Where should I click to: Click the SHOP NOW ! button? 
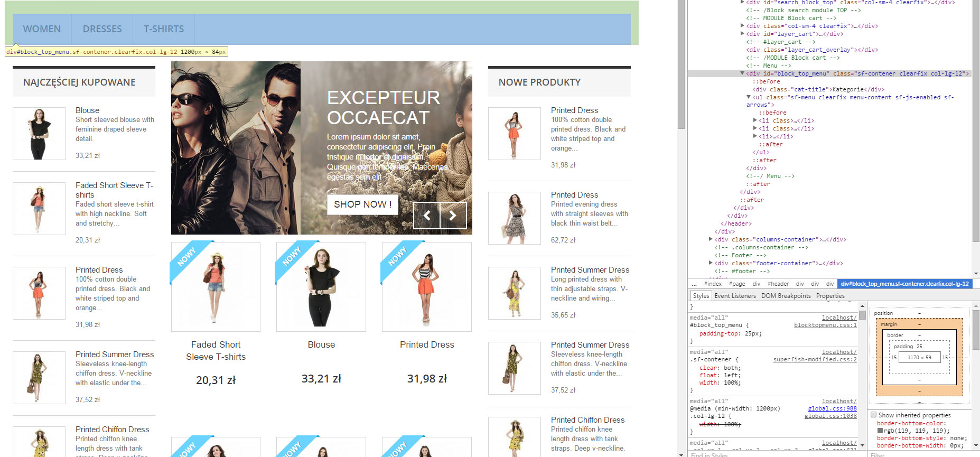click(x=362, y=204)
